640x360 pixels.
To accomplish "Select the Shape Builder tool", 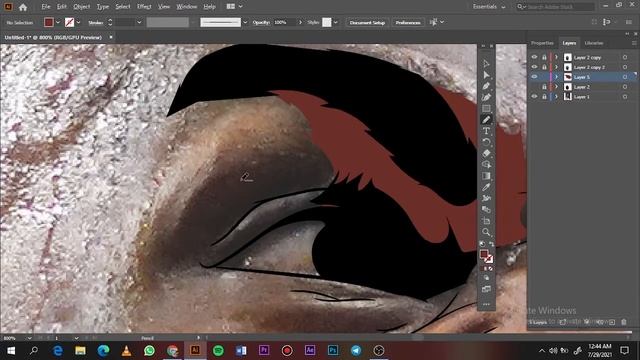I will (x=486, y=164).
